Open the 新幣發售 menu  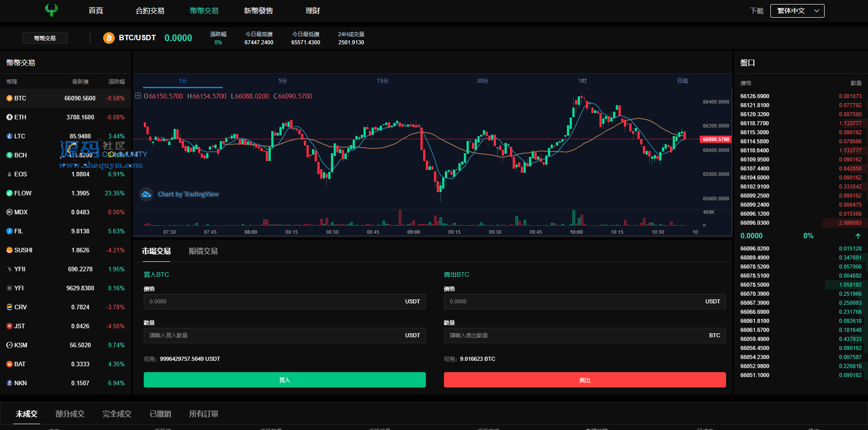(259, 11)
